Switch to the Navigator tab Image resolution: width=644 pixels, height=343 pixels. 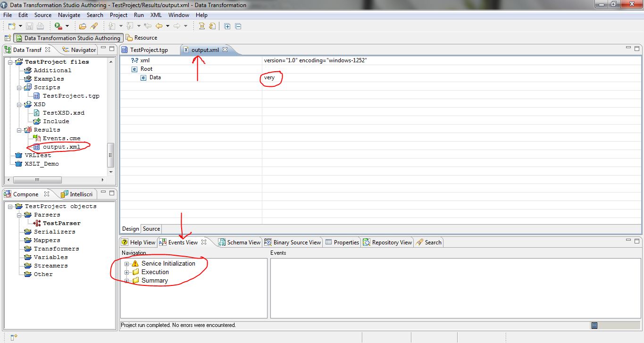tap(79, 50)
